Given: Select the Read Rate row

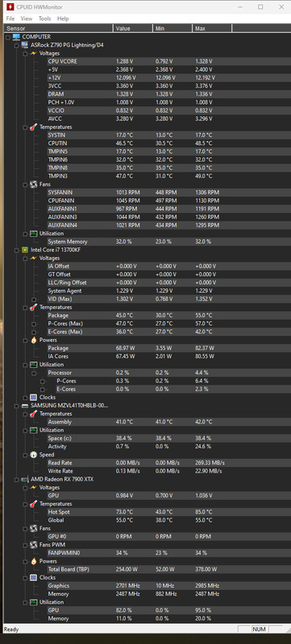Looking at the screenshot, I should [168, 463].
